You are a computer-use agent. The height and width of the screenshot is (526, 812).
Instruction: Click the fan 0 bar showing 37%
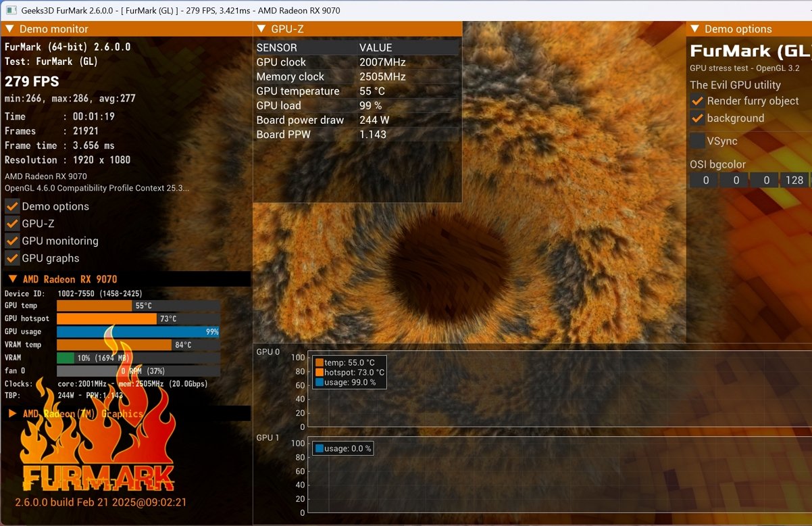pos(138,370)
